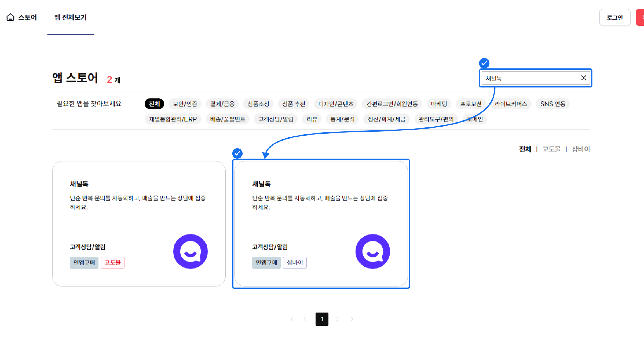Filter by 고객상담/알림 category chip

276,119
